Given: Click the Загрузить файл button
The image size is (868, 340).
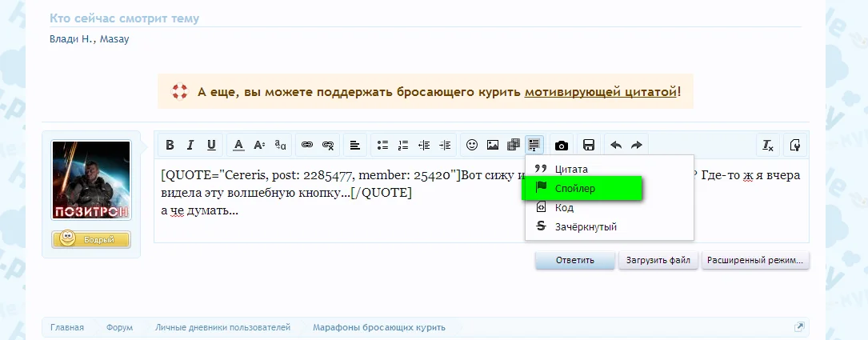Looking at the screenshot, I should (x=658, y=260).
